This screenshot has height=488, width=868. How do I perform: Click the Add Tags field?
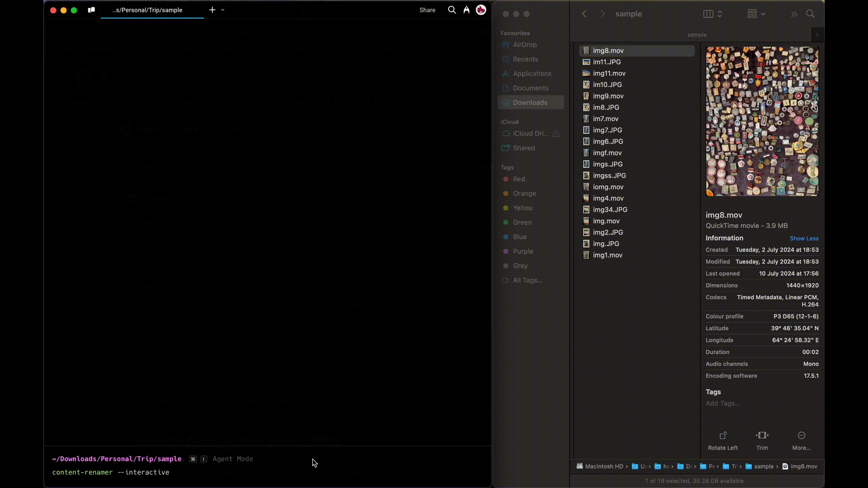coord(723,404)
